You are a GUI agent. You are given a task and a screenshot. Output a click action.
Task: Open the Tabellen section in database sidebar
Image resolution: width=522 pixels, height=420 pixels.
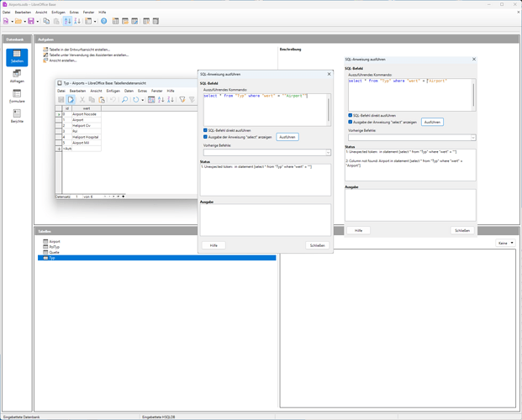click(x=17, y=57)
